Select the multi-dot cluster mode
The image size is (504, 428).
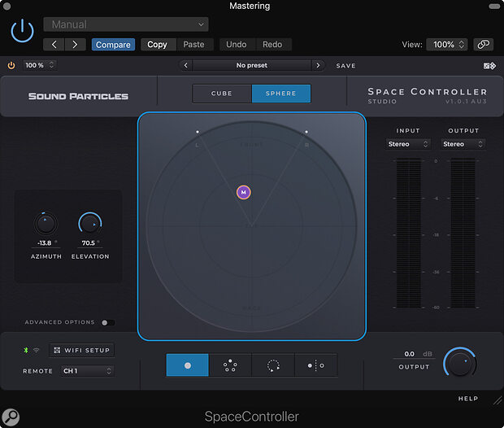tap(230, 365)
